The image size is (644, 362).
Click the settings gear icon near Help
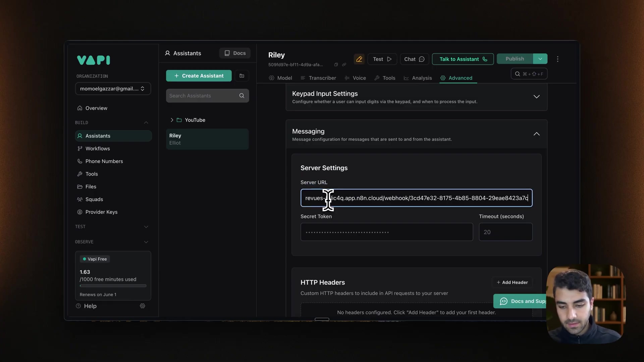point(143,306)
